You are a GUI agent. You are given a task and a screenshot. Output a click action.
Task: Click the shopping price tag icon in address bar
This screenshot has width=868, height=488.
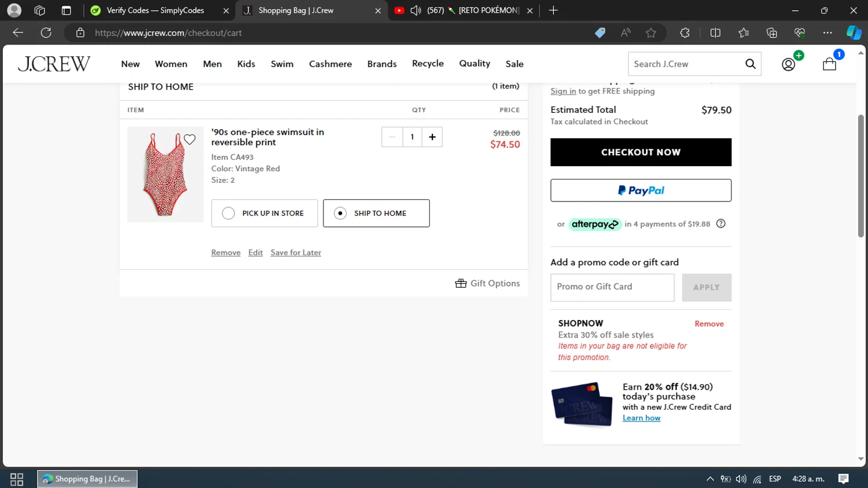point(600,33)
